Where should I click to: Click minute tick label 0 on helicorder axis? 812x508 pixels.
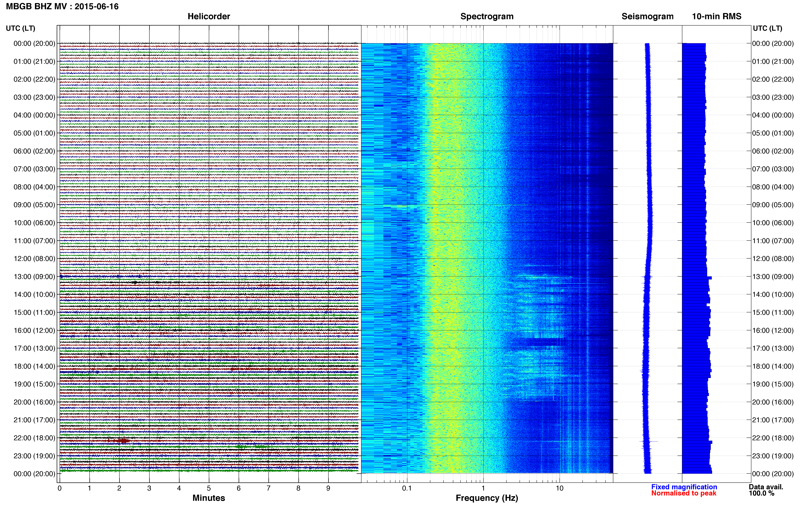pyautogui.click(x=59, y=488)
